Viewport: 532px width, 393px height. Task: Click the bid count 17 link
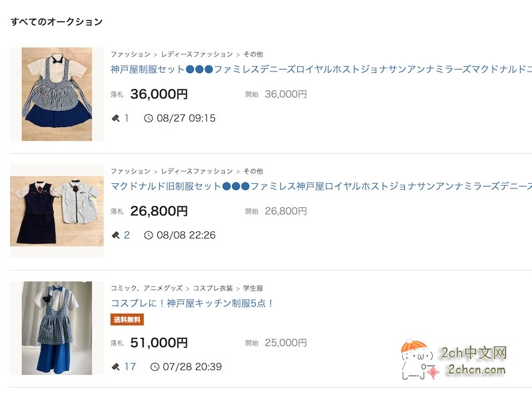(x=130, y=367)
